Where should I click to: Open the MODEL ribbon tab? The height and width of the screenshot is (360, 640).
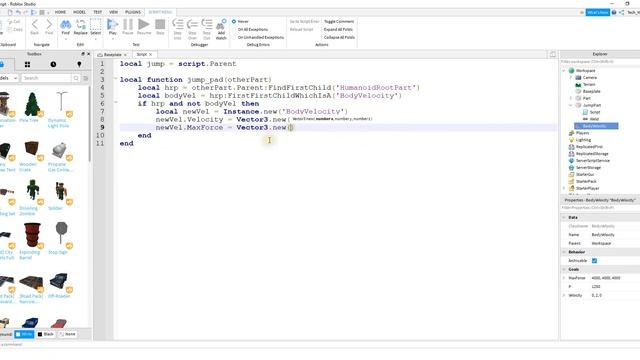coord(79,12)
